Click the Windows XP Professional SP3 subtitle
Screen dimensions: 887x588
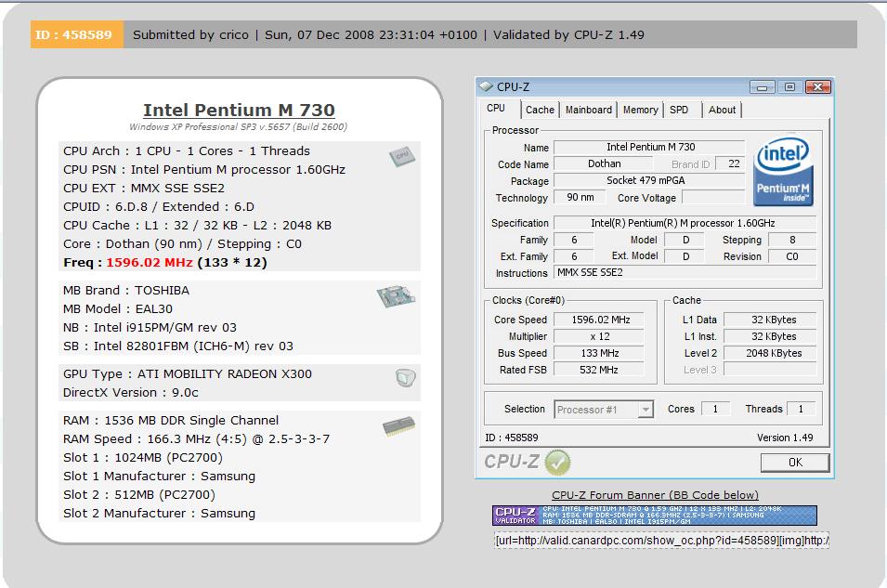point(238,126)
